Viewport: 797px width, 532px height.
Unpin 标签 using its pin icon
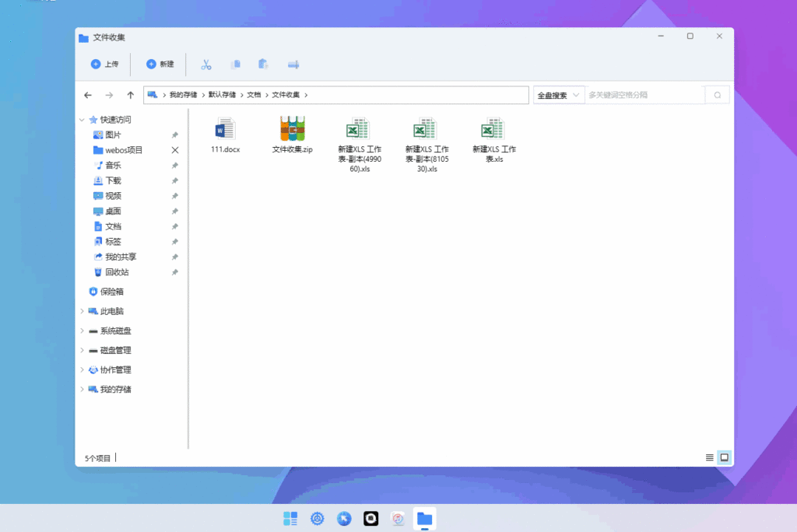click(175, 242)
